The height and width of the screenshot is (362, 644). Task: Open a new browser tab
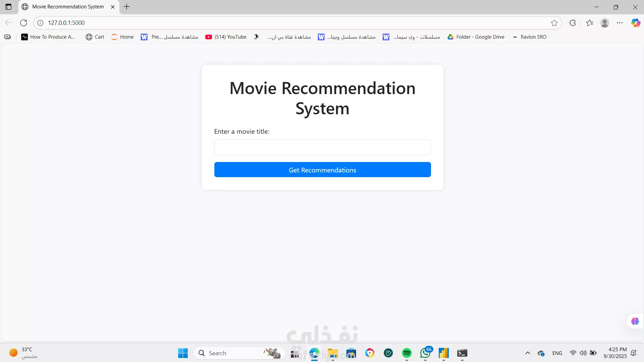click(127, 7)
